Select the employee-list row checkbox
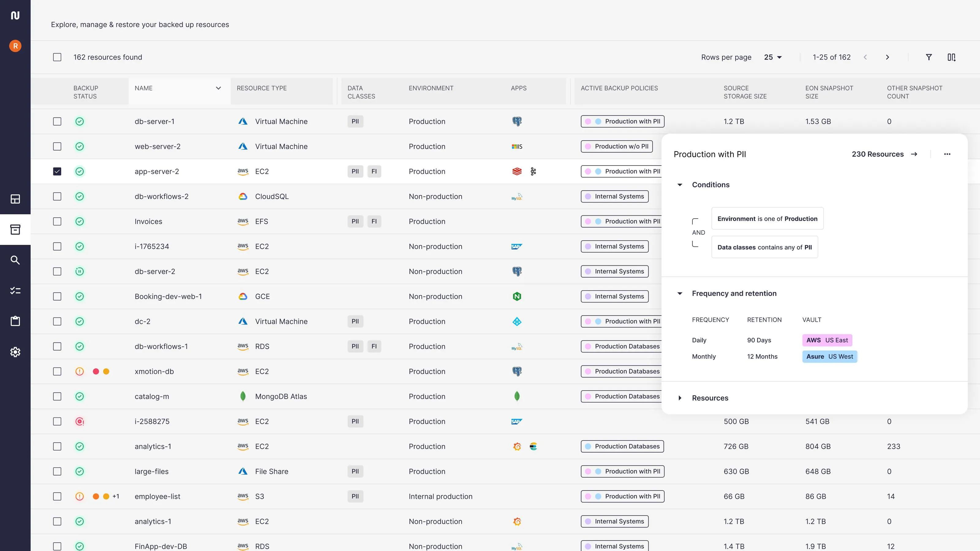The height and width of the screenshot is (551, 980). pos(57,496)
